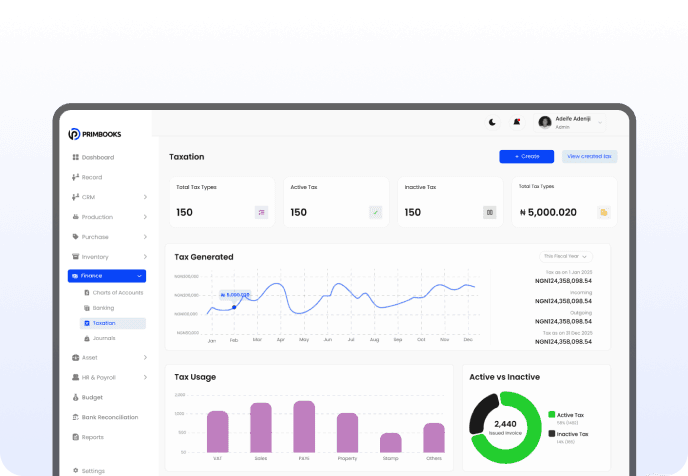Click the Outgoing amount value
This screenshot has height=476, width=688.
tap(563, 321)
